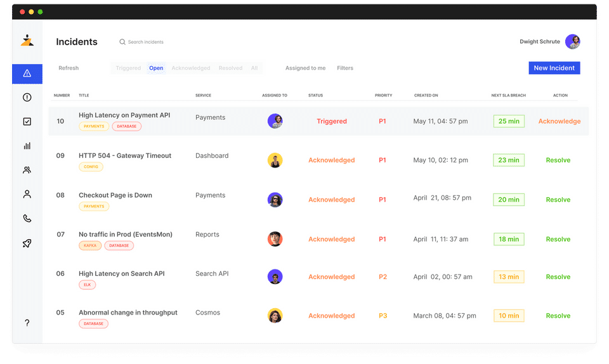Click assignee avatar for incident 09
This screenshot has width=609, height=364.
click(275, 160)
